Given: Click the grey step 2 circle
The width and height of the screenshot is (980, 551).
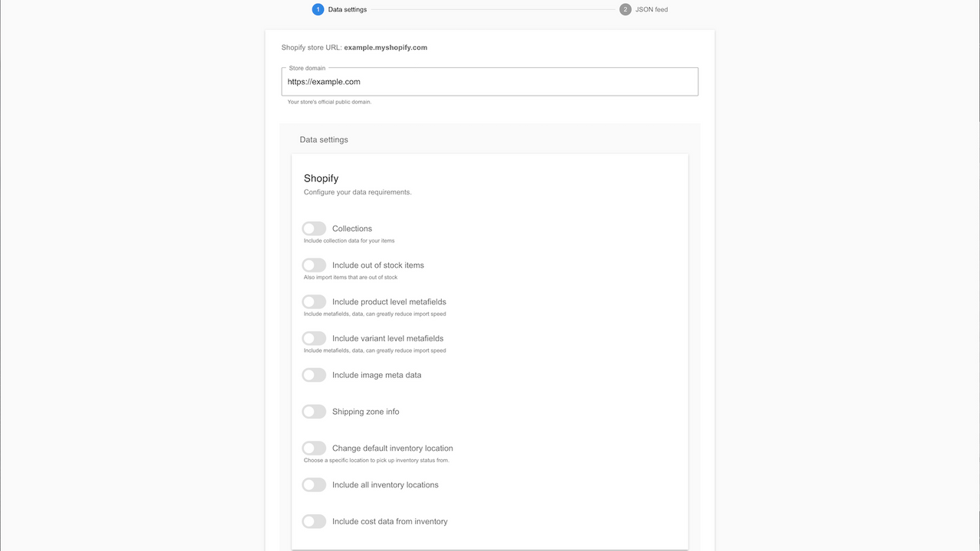Looking at the screenshot, I should click(x=625, y=9).
